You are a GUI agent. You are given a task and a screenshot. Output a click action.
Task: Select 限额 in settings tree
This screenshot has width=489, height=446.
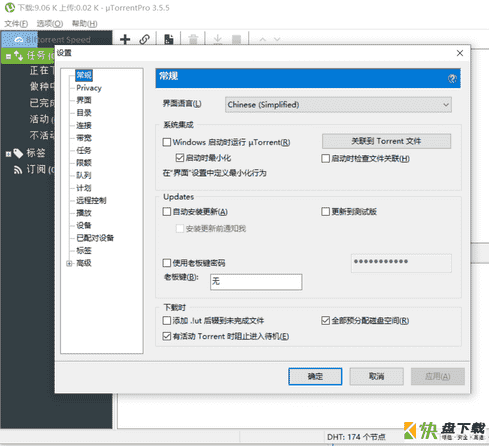pyautogui.click(x=84, y=163)
